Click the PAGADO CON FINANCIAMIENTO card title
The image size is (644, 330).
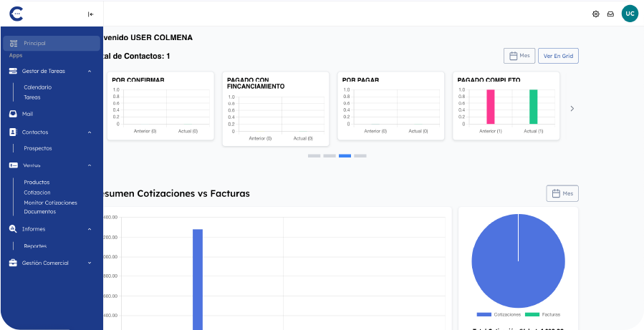(x=256, y=83)
